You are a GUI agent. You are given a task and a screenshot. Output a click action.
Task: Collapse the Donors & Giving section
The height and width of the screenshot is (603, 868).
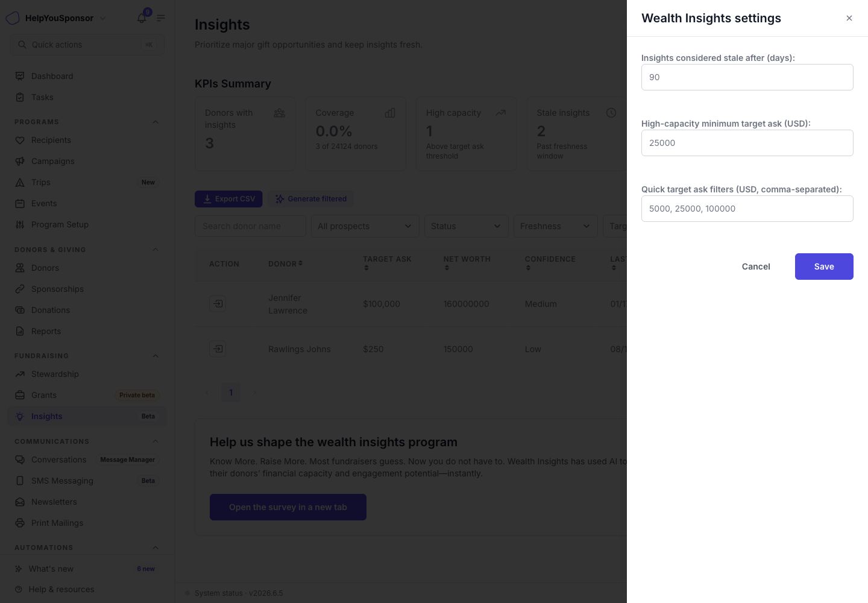pos(156,250)
